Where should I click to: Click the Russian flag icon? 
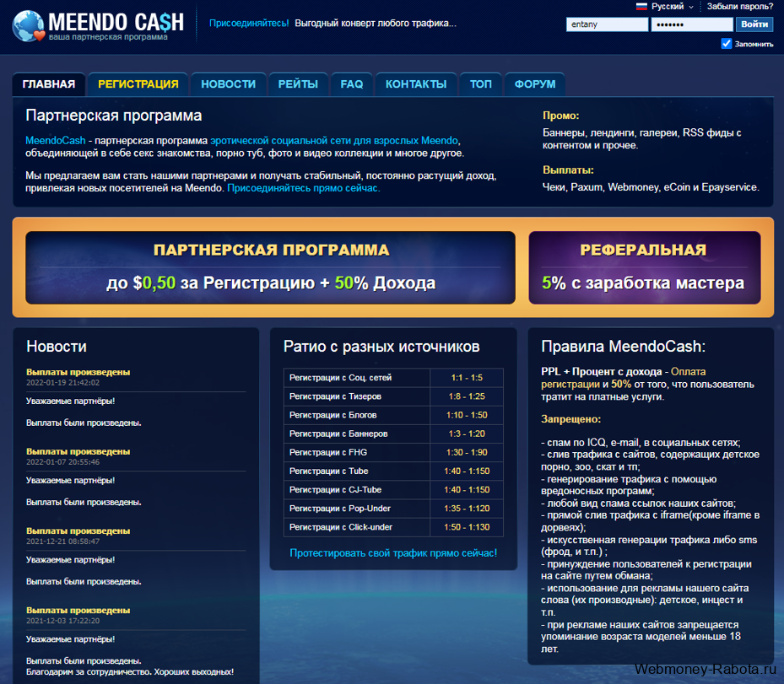641,7
